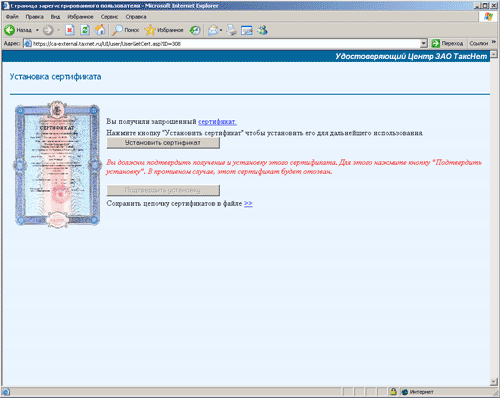Open the Mail button dropdown arrow
This screenshot has height=398, width=500.
pyautogui.click(x=221, y=31)
